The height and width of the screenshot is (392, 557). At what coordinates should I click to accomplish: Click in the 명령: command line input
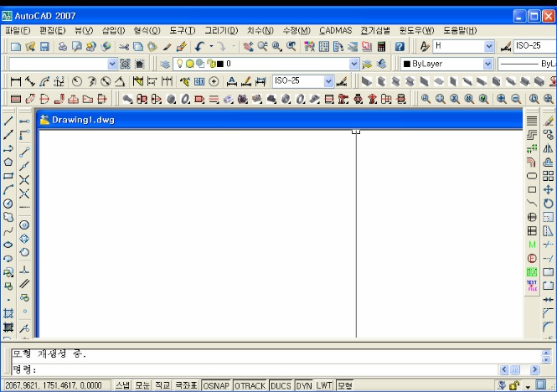click(x=255, y=369)
